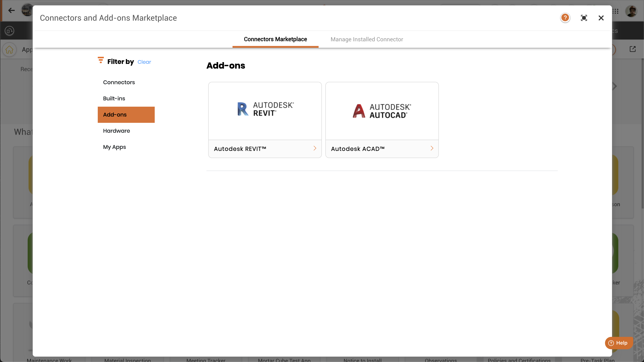Select the Hardware filter option

pyautogui.click(x=116, y=131)
